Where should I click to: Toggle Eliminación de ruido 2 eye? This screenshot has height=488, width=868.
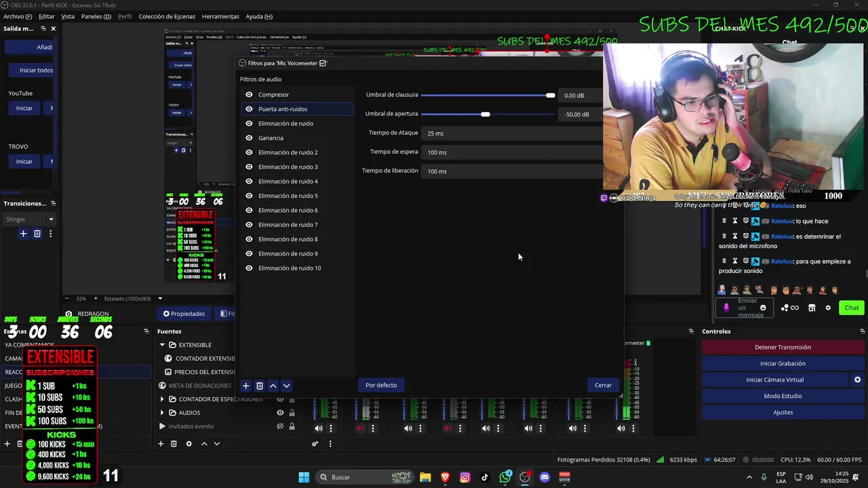[249, 152]
